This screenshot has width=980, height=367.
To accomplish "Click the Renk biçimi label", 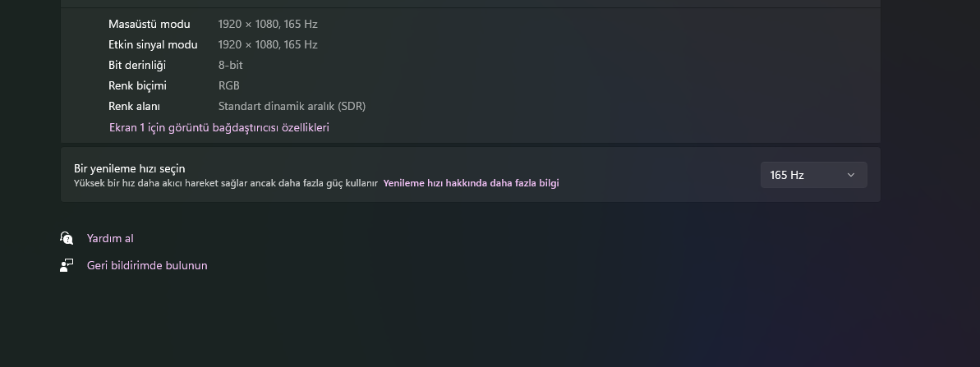I will coord(137,85).
